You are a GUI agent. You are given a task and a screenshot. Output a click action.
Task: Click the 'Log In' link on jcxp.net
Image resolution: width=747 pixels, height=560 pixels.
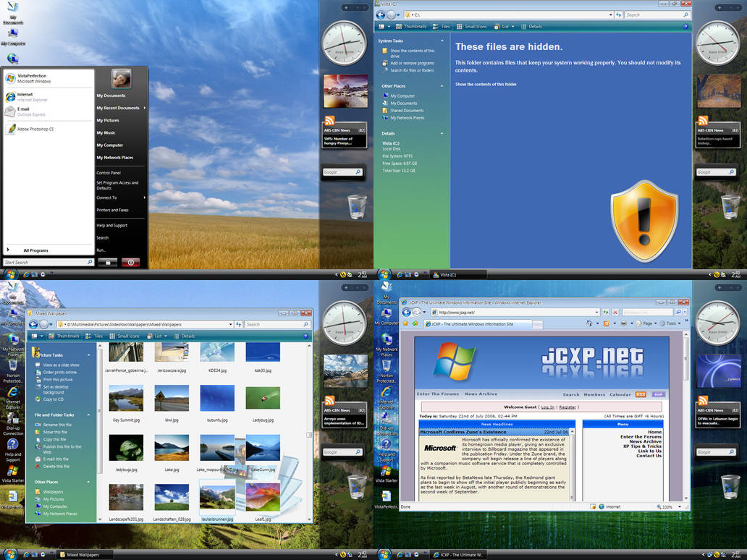point(547,407)
